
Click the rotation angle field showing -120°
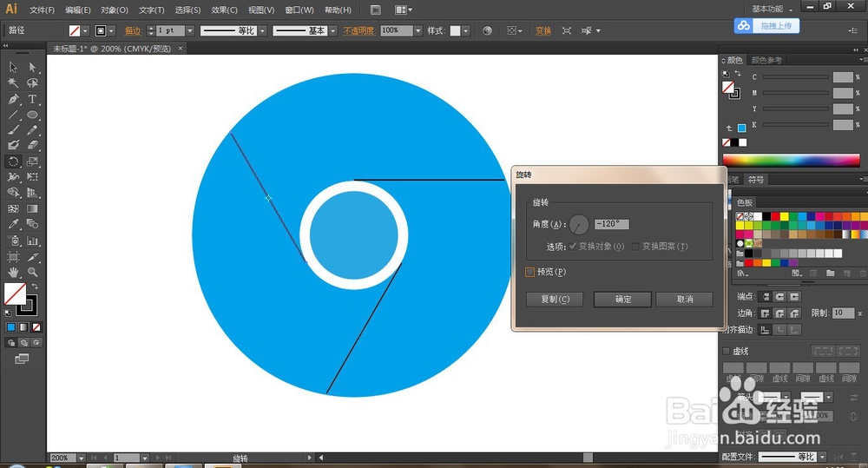click(611, 224)
